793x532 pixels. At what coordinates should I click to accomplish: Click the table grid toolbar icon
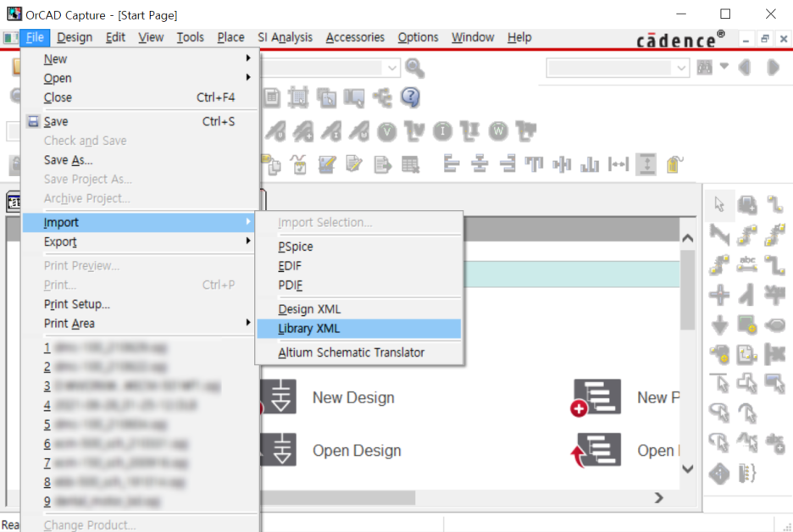click(410, 164)
